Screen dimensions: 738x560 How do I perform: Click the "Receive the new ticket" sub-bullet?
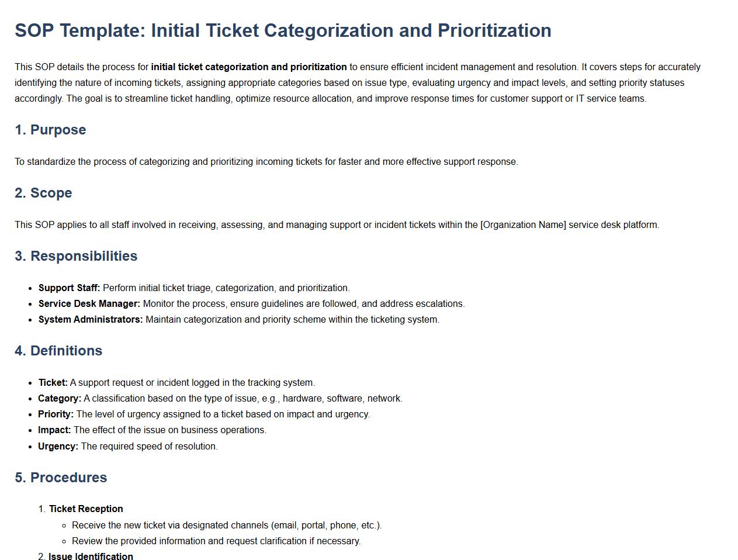227,525
